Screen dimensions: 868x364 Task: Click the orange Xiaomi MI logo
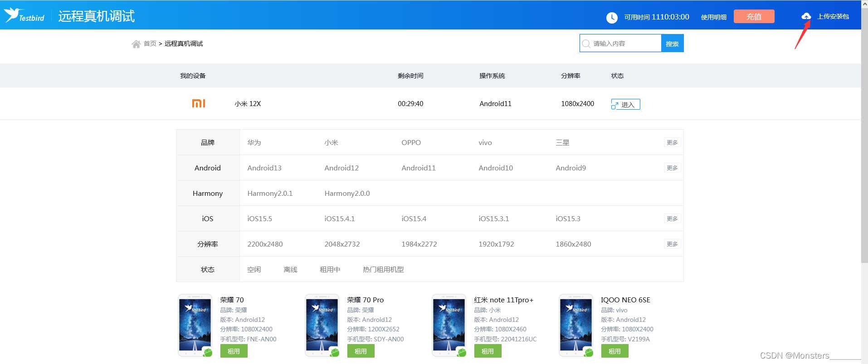point(199,103)
